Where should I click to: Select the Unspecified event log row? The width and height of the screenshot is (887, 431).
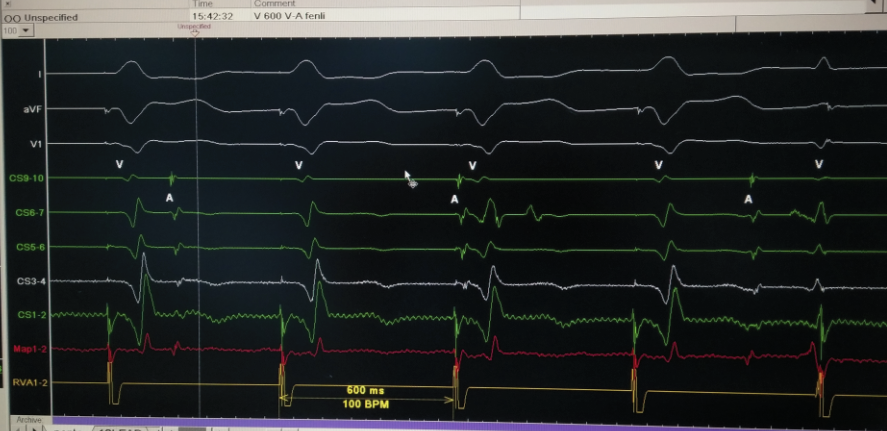tap(260, 16)
